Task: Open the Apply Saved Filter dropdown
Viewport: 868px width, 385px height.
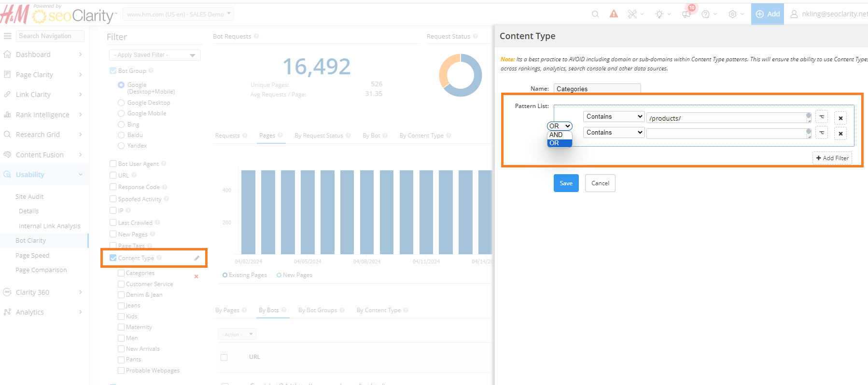Action: coord(154,55)
